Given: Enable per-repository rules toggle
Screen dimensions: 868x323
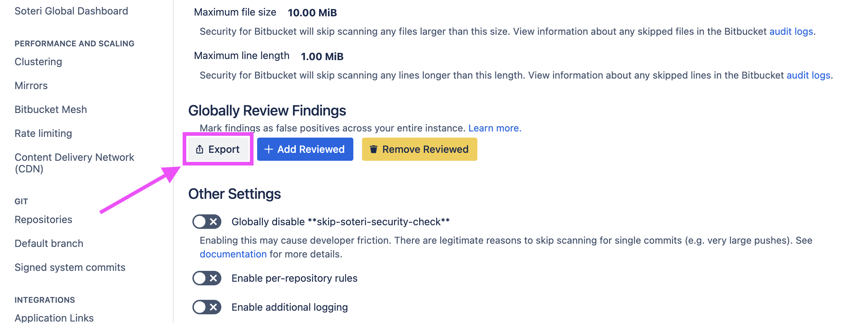Looking at the screenshot, I should (x=207, y=278).
